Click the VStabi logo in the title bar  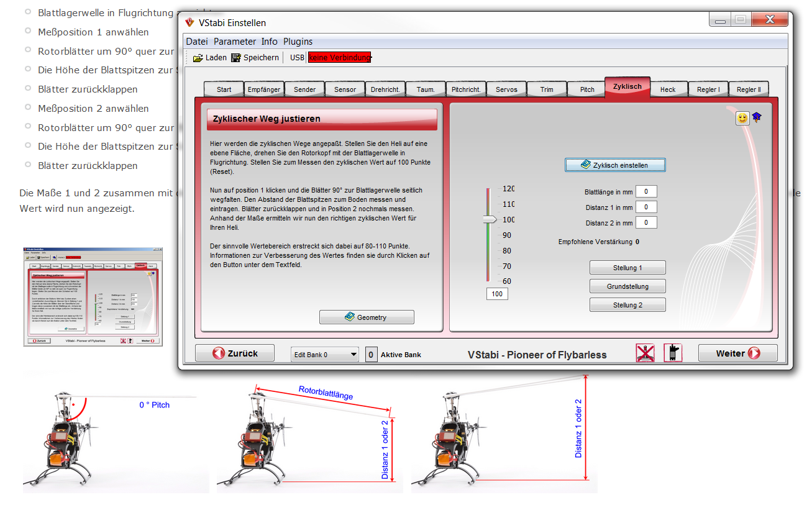(x=189, y=22)
